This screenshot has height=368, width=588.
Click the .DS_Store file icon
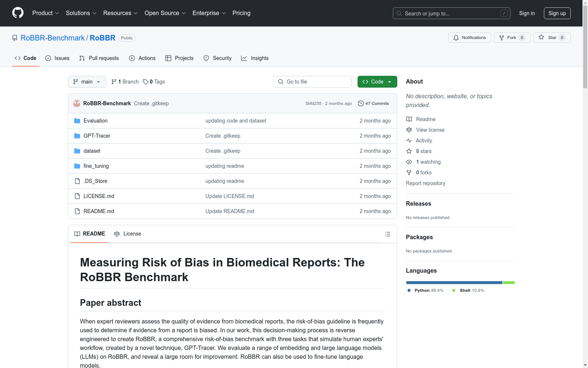click(77, 181)
